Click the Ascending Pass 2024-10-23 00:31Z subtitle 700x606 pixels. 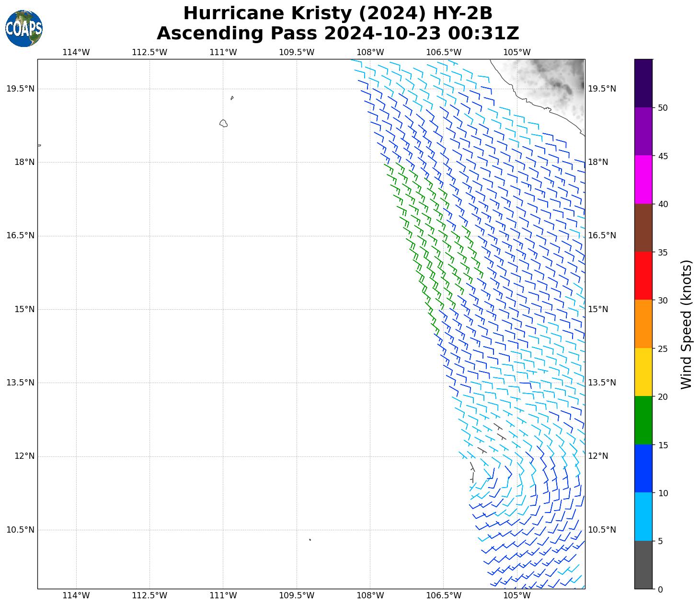[x=337, y=34]
